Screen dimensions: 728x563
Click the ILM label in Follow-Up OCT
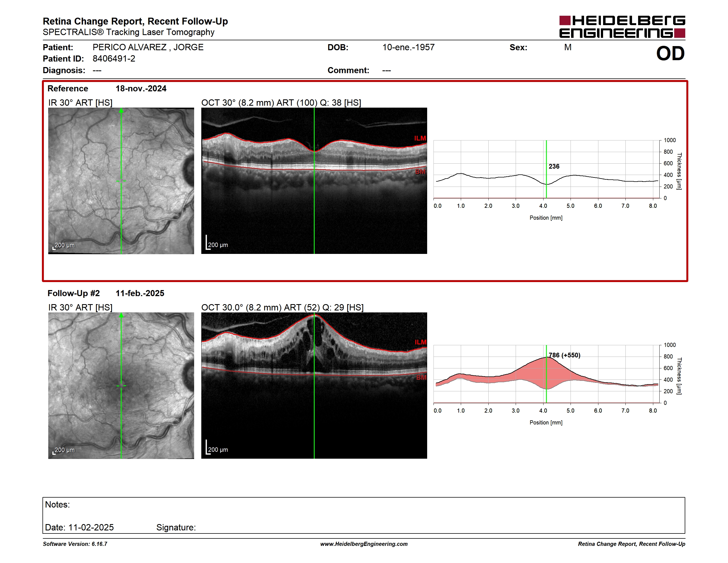(421, 342)
